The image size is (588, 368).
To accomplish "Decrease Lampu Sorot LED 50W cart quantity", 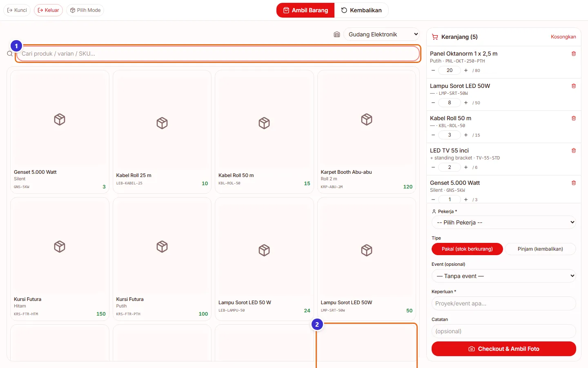I will (x=433, y=103).
